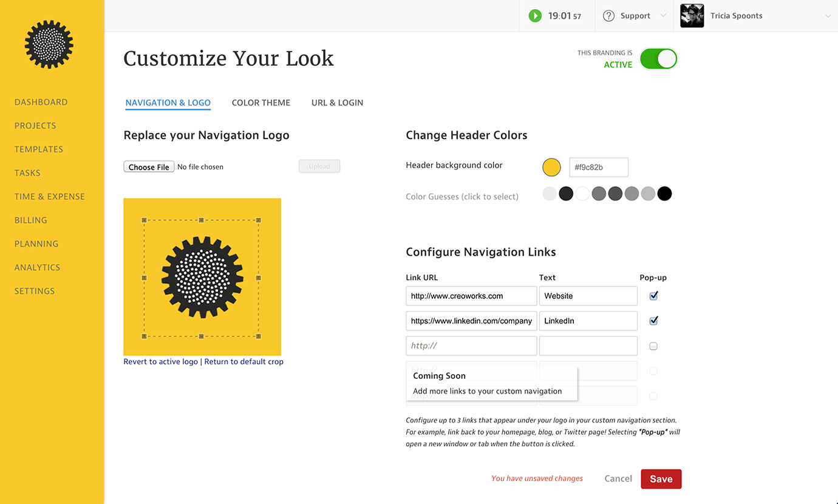The height and width of the screenshot is (504, 838).
Task: Expand the Support dropdown arrow
Action: pos(663,16)
